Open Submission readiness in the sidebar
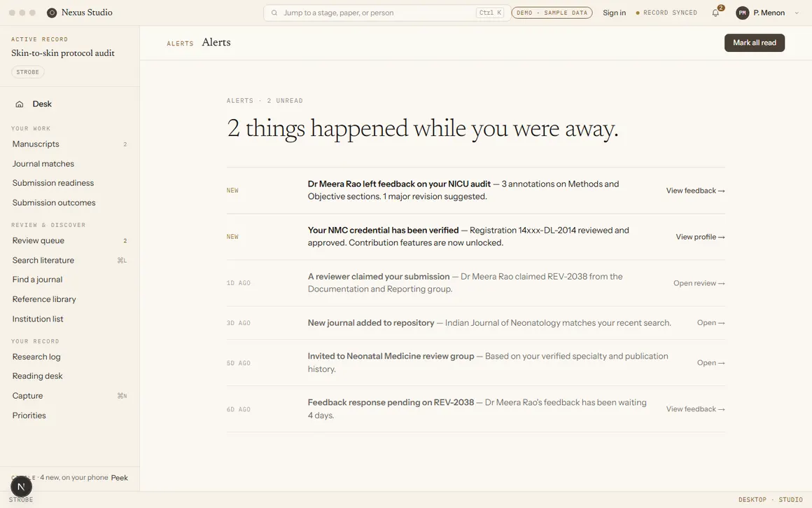Image resolution: width=812 pixels, height=508 pixels. coord(70,183)
